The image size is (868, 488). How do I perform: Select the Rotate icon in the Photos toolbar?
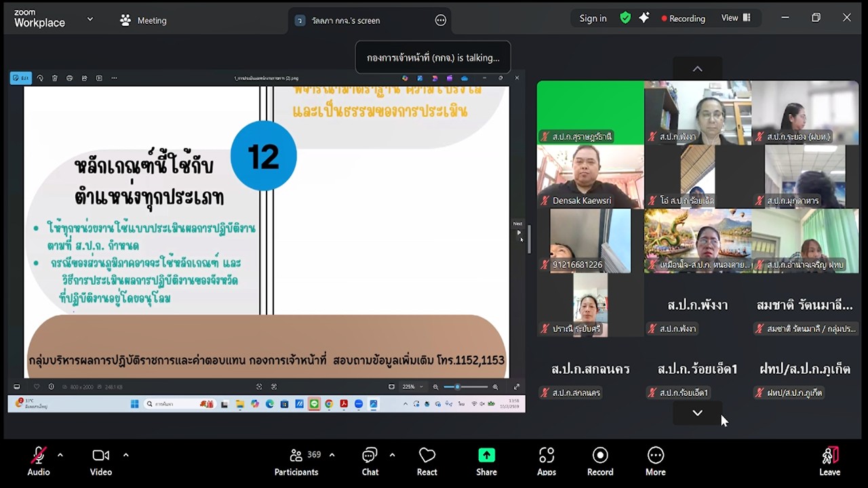pyautogui.click(x=40, y=78)
